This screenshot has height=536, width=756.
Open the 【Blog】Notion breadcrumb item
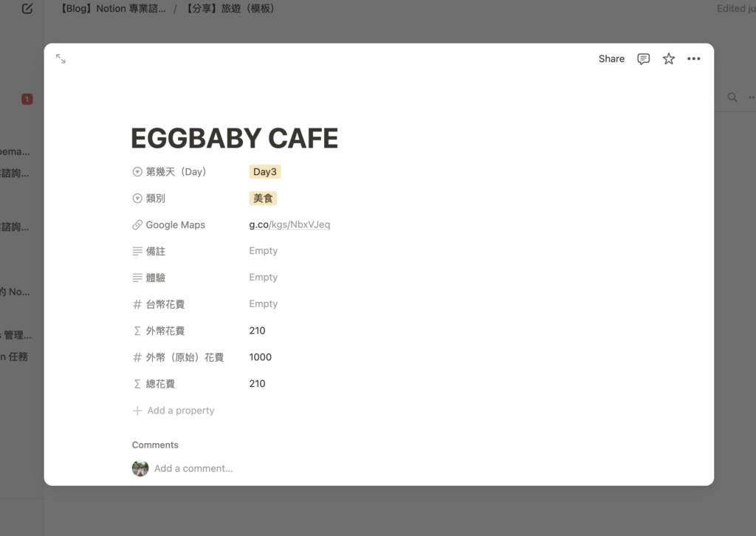112,9
